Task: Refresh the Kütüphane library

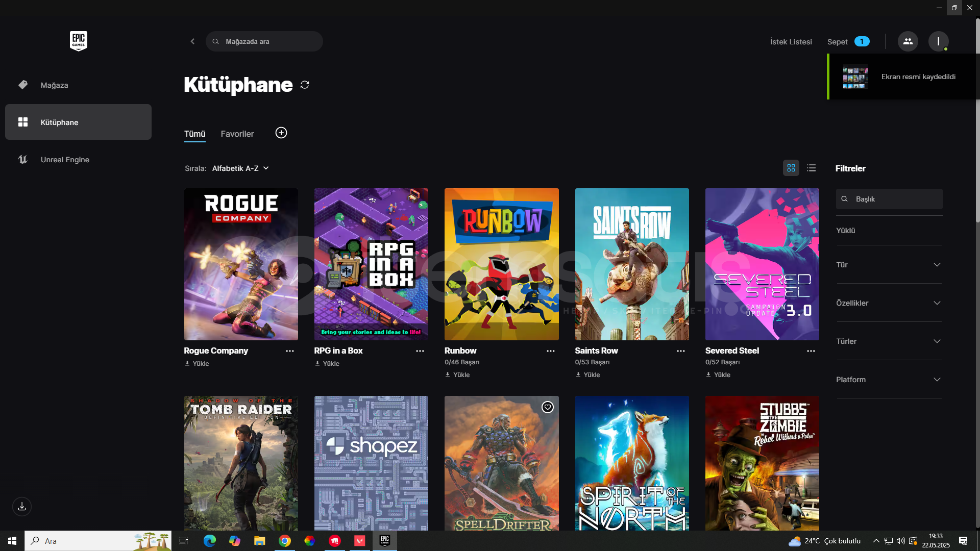Action: coord(305,85)
